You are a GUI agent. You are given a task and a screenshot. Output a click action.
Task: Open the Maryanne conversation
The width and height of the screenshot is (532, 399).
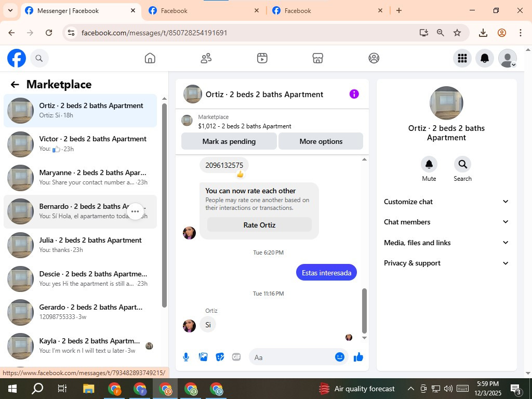click(80, 178)
